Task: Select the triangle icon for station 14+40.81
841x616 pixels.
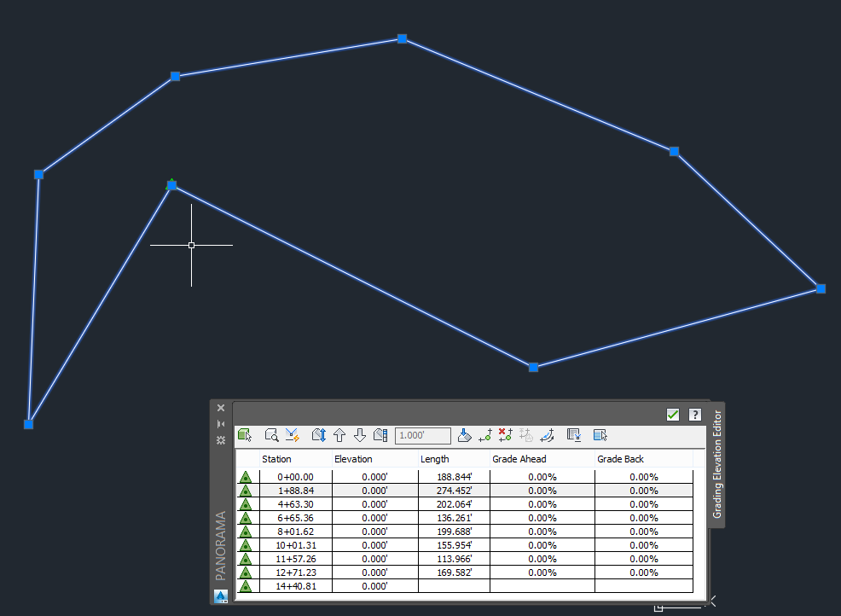Action: tap(246, 586)
